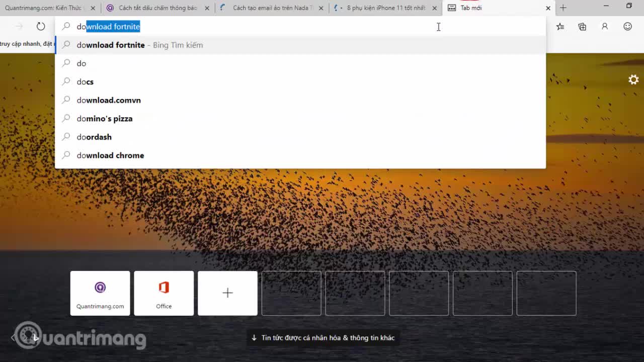644x362 pixels.
Task: Close the 'Cách tắt dấu chấm thông báo' tab
Action: point(207,8)
